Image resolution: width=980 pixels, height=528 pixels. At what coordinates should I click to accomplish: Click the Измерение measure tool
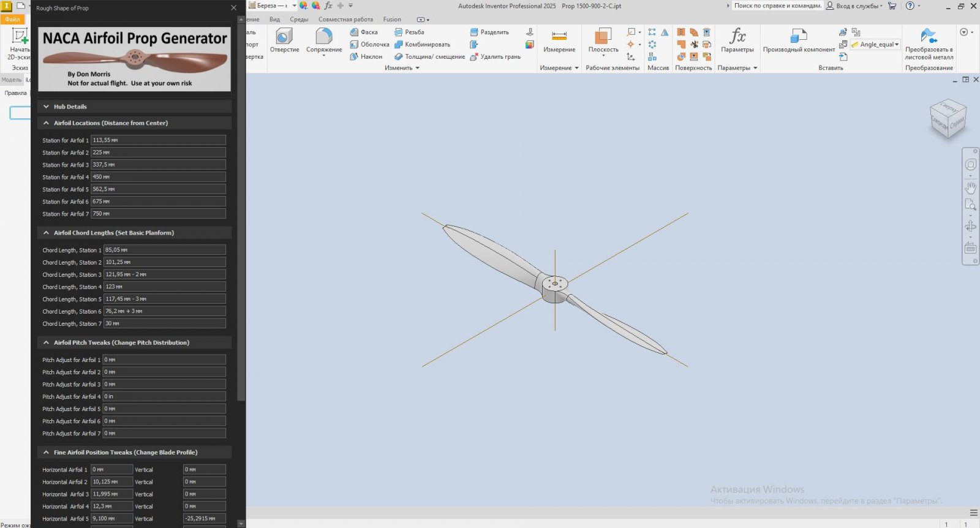pos(559,40)
